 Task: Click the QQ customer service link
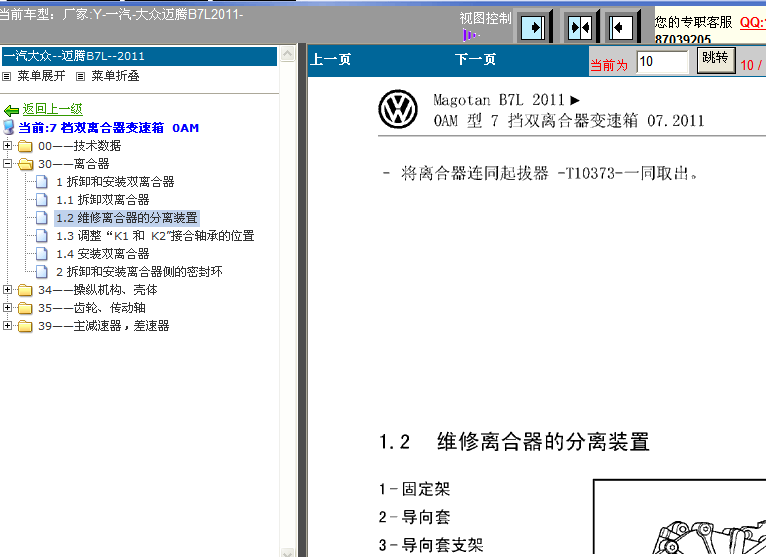coord(752,22)
